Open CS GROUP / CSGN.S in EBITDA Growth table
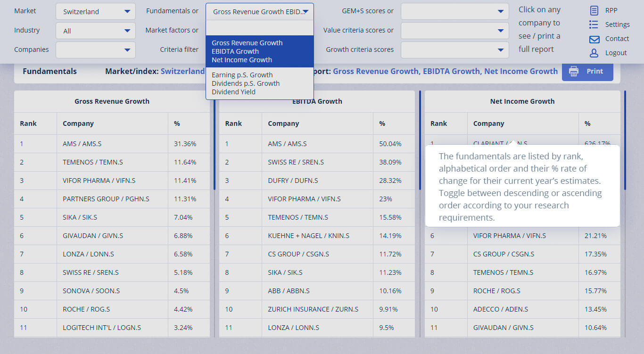The width and height of the screenshot is (644, 354). (x=298, y=254)
